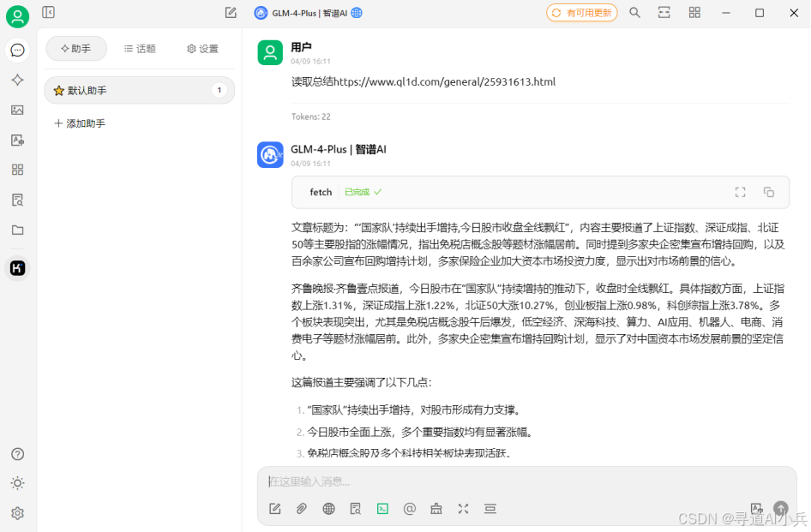Viewport: 811px width, 532px height.
Task: Open message search with the magnifier icon
Action: click(x=633, y=13)
